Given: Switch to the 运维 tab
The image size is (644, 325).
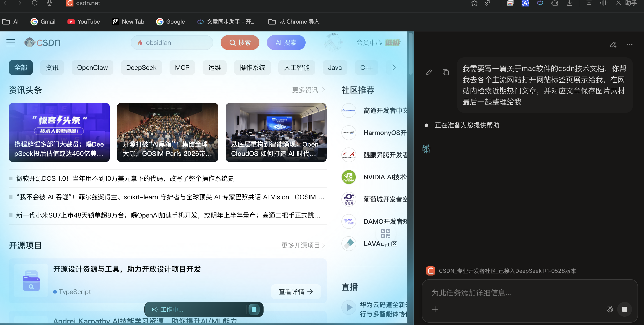Looking at the screenshot, I should (215, 67).
